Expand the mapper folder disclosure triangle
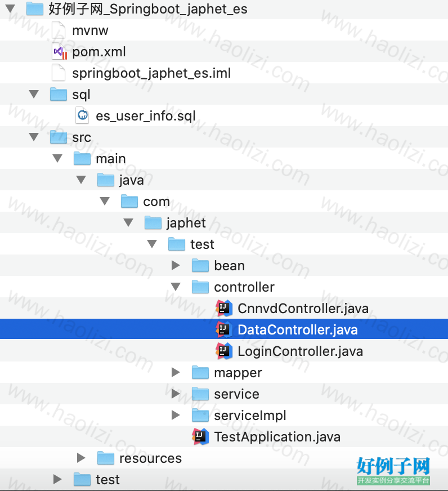 pyautogui.click(x=176, y=372)
